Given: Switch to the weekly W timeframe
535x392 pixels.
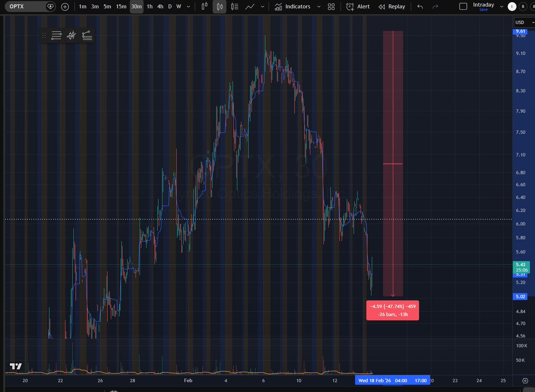Looking at the screenshot, I should pos(179,7).
